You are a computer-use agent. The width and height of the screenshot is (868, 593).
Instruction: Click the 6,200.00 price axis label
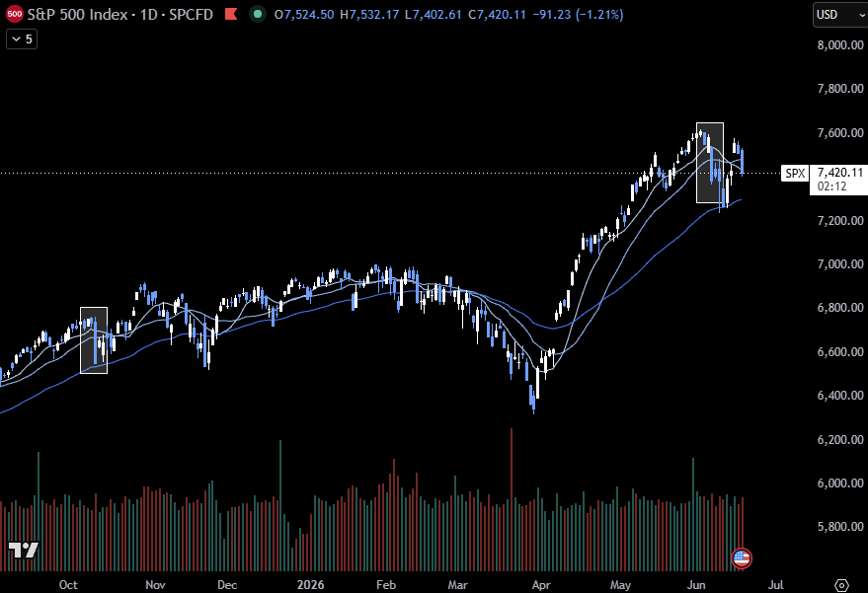pyautogui.click(x=840, y=440)
